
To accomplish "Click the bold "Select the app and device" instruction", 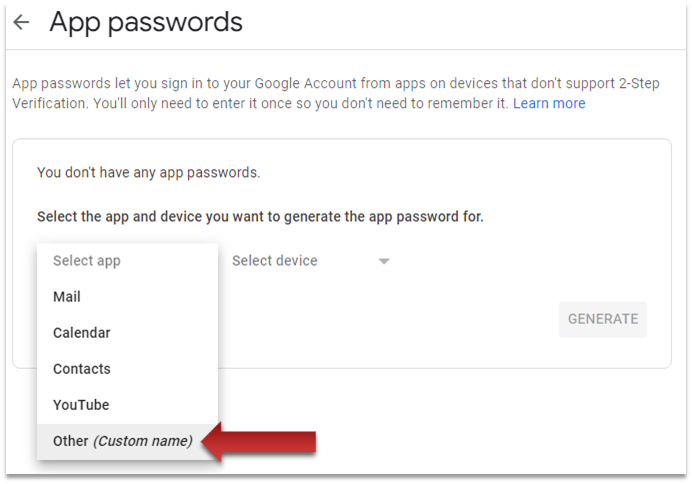I will [260, 217].
